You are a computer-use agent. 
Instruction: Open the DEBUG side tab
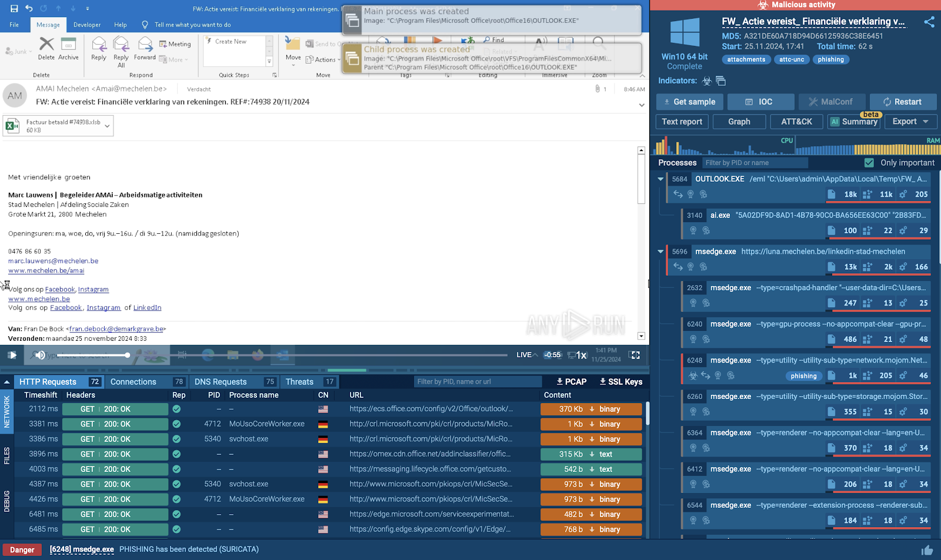[7, 501]
